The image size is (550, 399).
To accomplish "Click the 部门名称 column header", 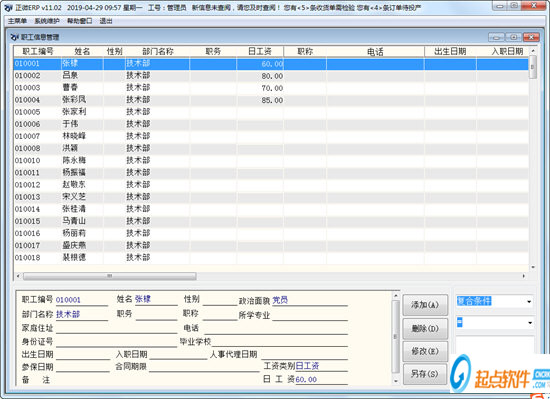I will tap(157, 52).
